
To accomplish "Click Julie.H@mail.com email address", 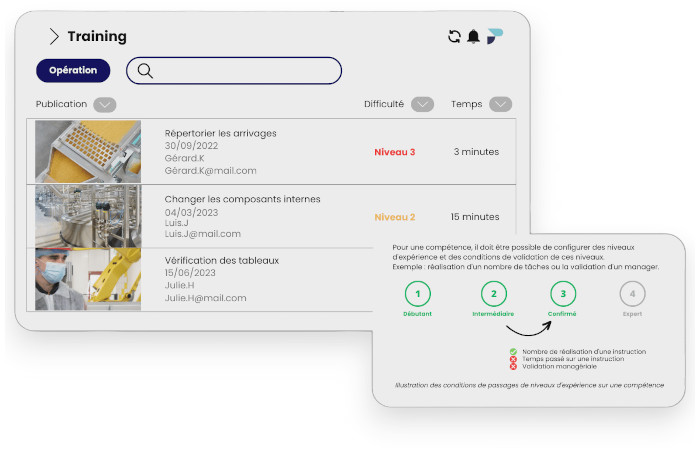I will pyautogui.click(x=205, y=298).
